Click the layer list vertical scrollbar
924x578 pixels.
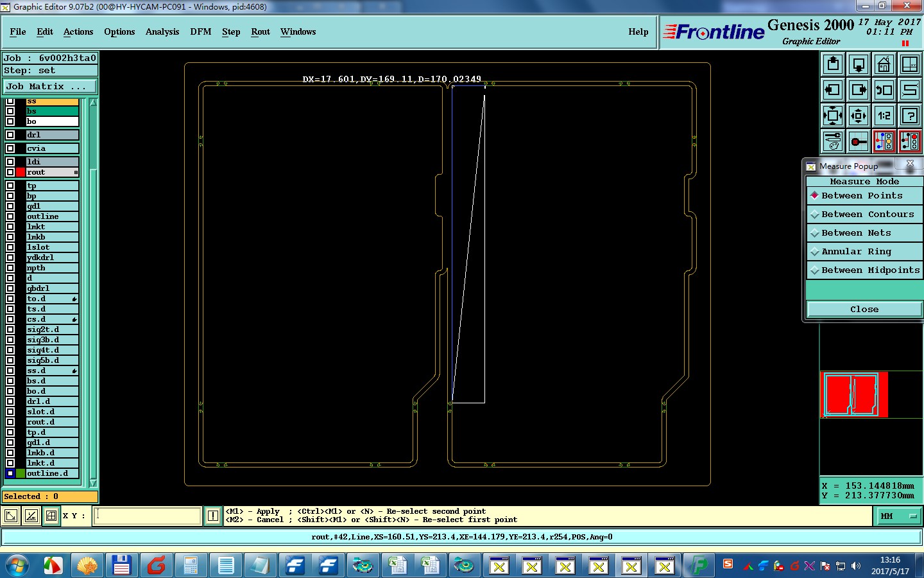point(93,292)
